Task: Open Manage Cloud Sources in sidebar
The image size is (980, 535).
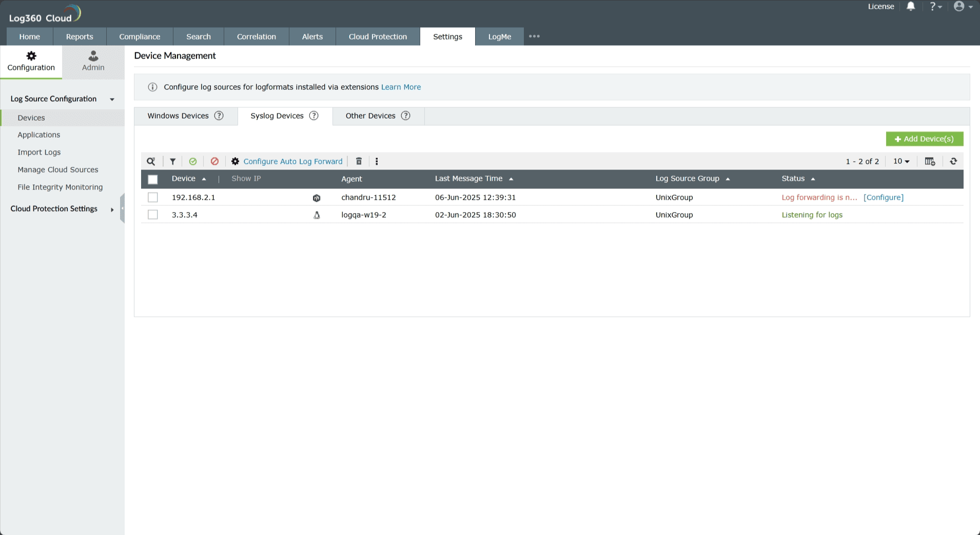Action: click(x=58, y=169)
